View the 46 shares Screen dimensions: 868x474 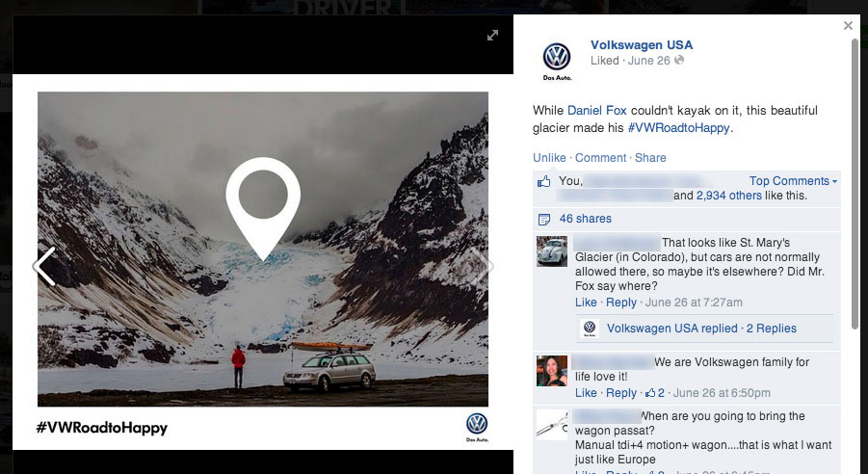[585, 219]
